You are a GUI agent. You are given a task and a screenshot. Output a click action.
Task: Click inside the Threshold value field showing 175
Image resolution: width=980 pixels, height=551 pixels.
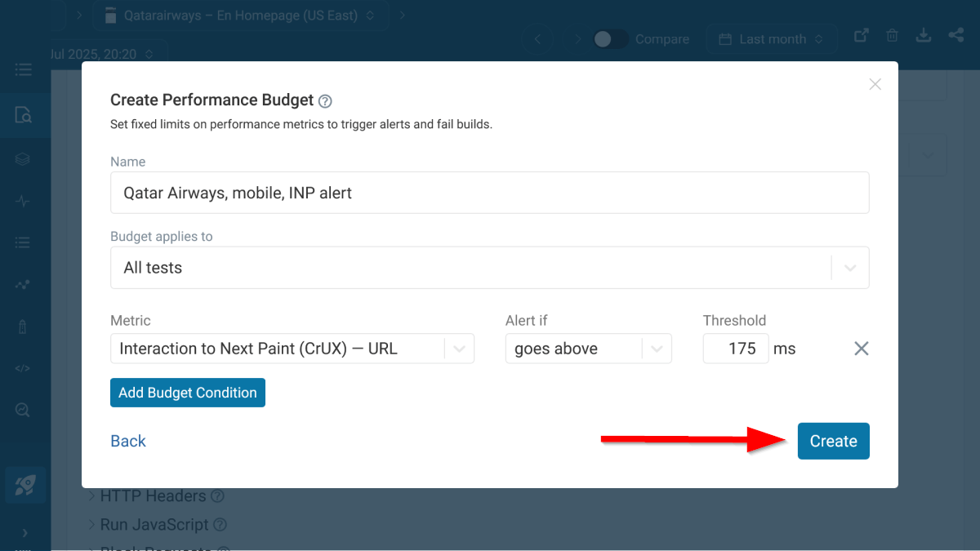point(735,349)
